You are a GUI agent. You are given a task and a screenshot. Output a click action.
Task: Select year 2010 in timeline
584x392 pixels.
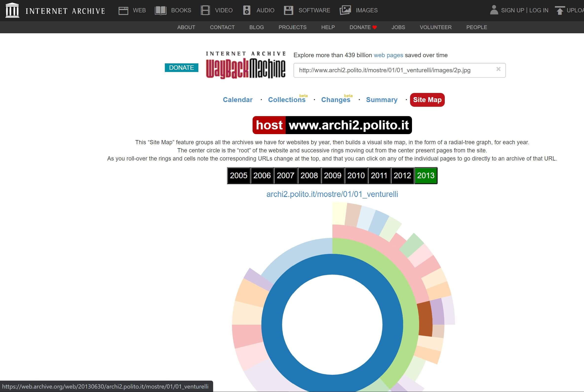(x=356, y=176)
